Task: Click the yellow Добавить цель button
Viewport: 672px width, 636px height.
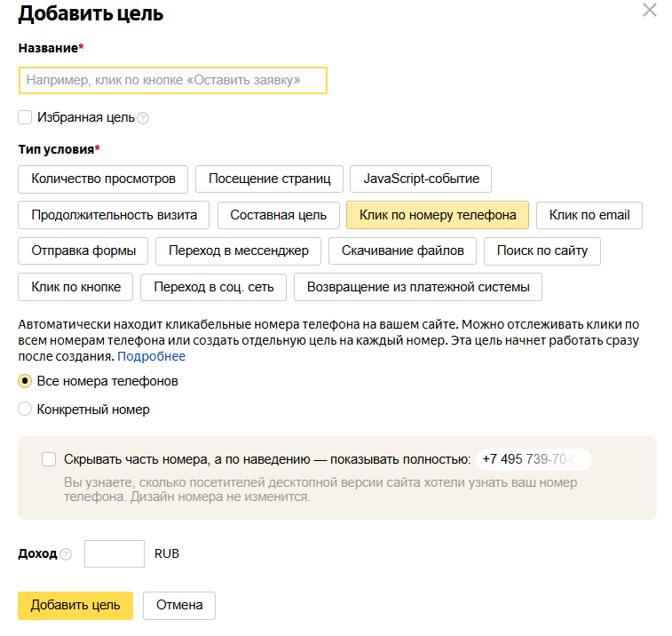Action: tap(75, 606)
